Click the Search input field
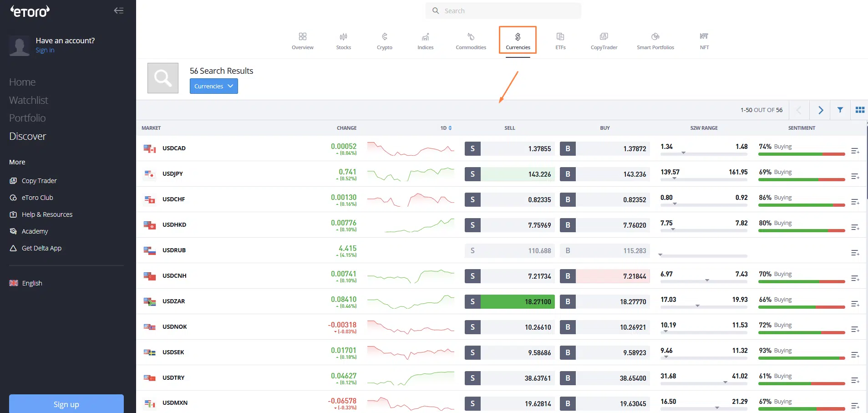This screenshot has width=868, height=413. [x=503, y=11]
